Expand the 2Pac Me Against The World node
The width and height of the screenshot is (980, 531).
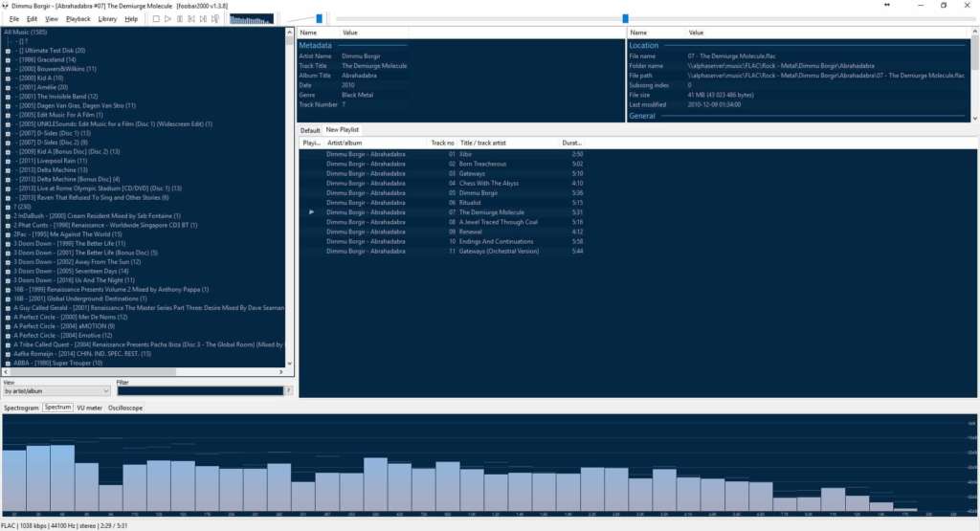tap(8, 234)
